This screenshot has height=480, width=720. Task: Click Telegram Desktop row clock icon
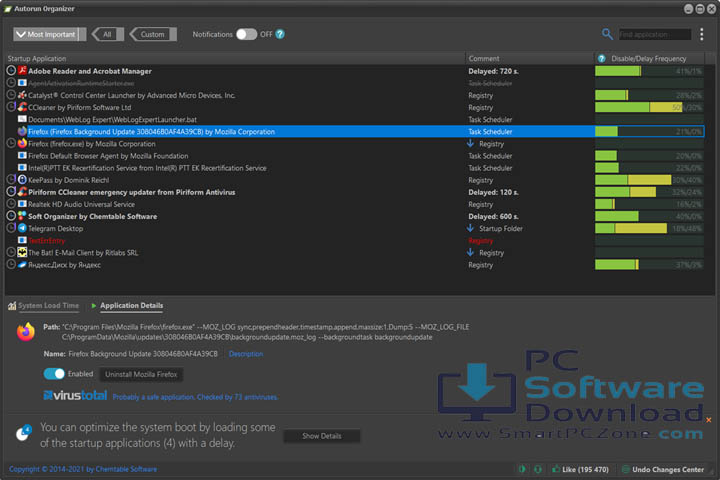[11, 228]
